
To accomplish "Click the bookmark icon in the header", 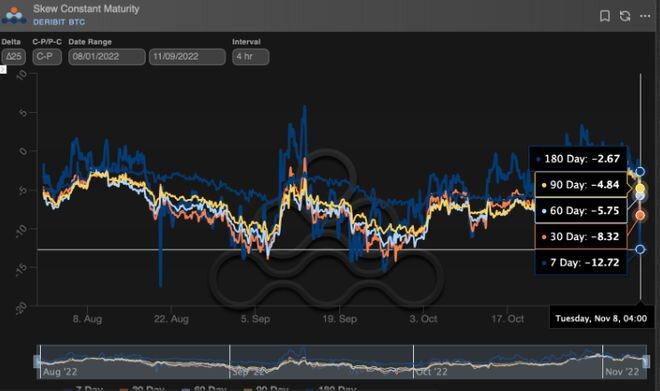I will [605, 16].
